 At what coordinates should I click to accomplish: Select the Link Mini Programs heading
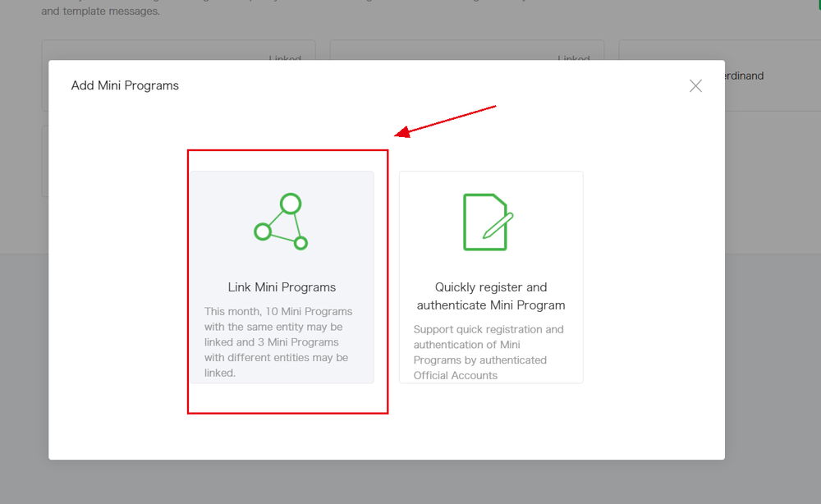pos(282,287)
